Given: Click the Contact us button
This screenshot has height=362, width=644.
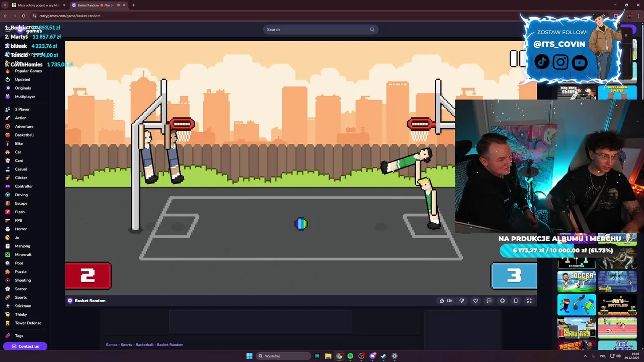Looking at the screenshot, I should (25, 346).
